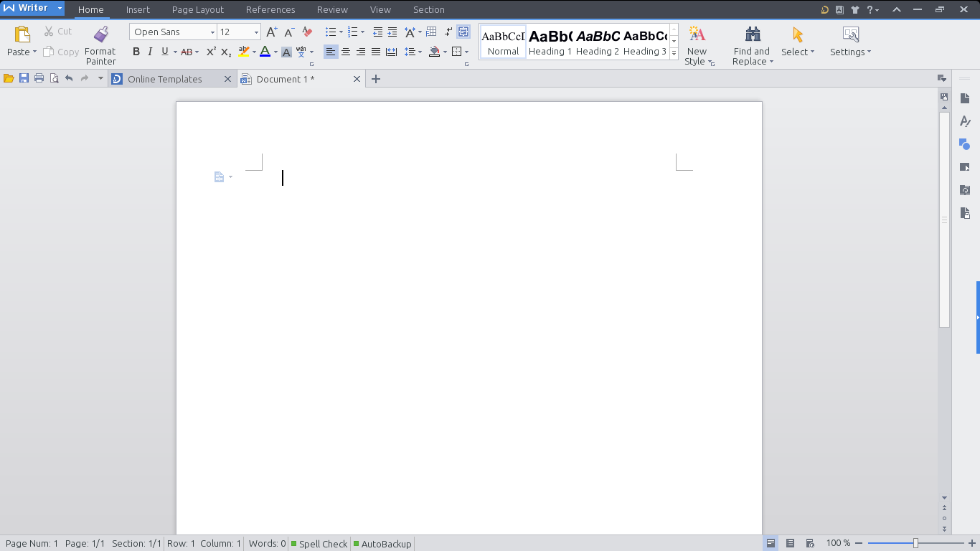
Task: Increase the paragraph indent
Action: pyautogui.click(x=392, y=32)
